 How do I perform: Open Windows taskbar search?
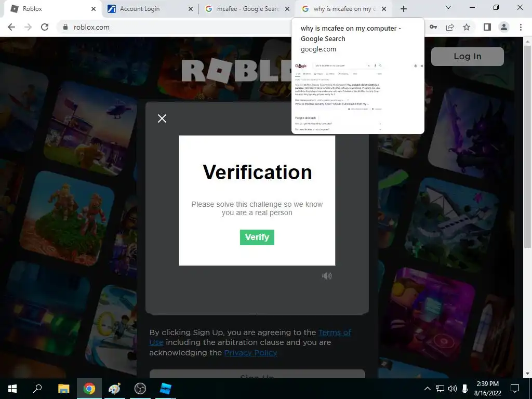coord(37,389)
